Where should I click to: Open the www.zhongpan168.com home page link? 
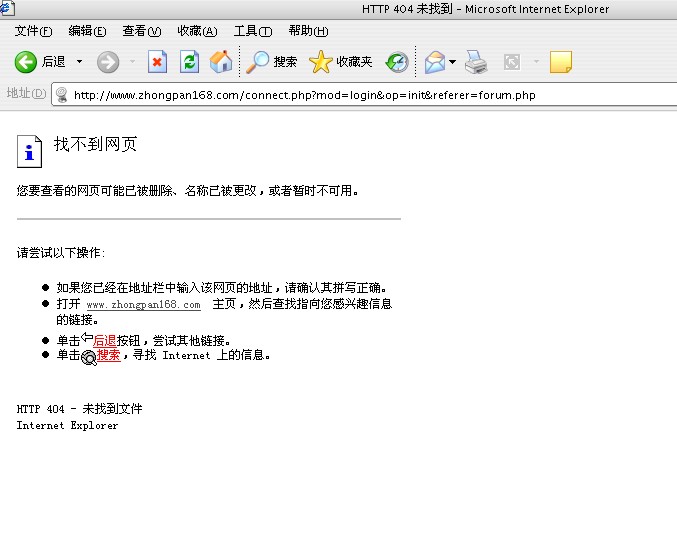point(143,305)
